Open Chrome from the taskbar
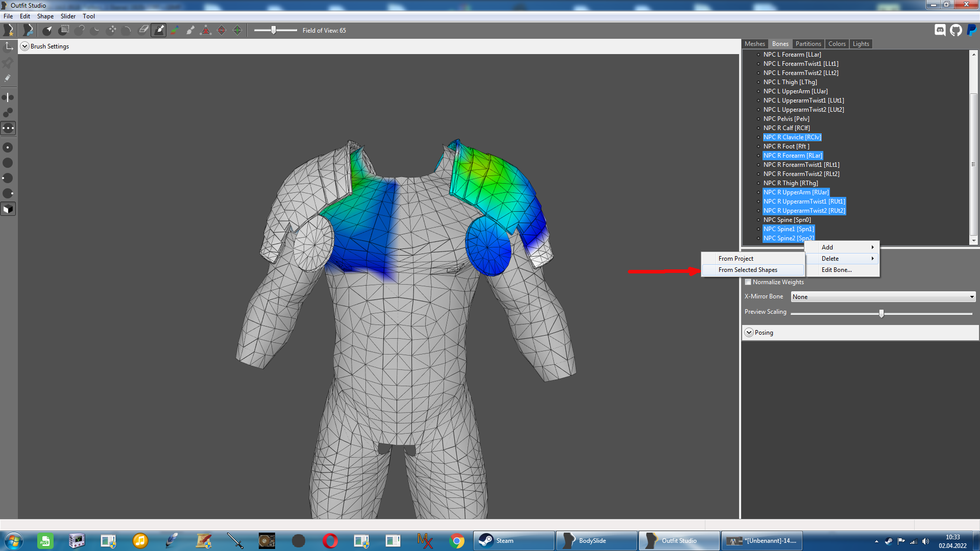The width and height of the screenshot is (980, 551). click(x=457, y=541)
